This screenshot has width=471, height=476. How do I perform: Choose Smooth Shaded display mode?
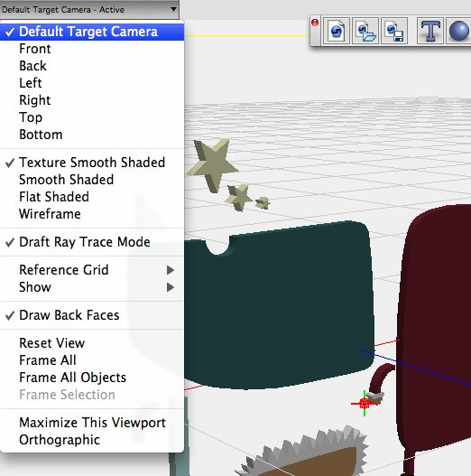point(92,180)
